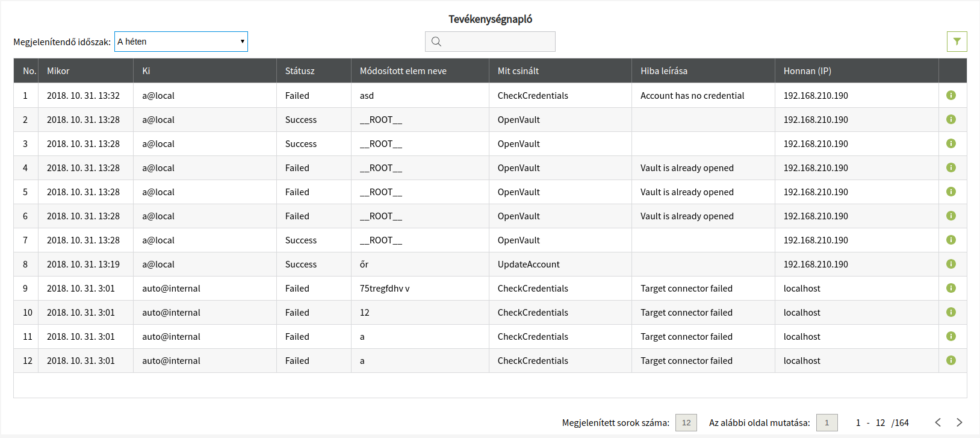This screenshot has height=438, width=980.
Task: Select '__ROOT__' element in row 3
Action: [381, 144]
